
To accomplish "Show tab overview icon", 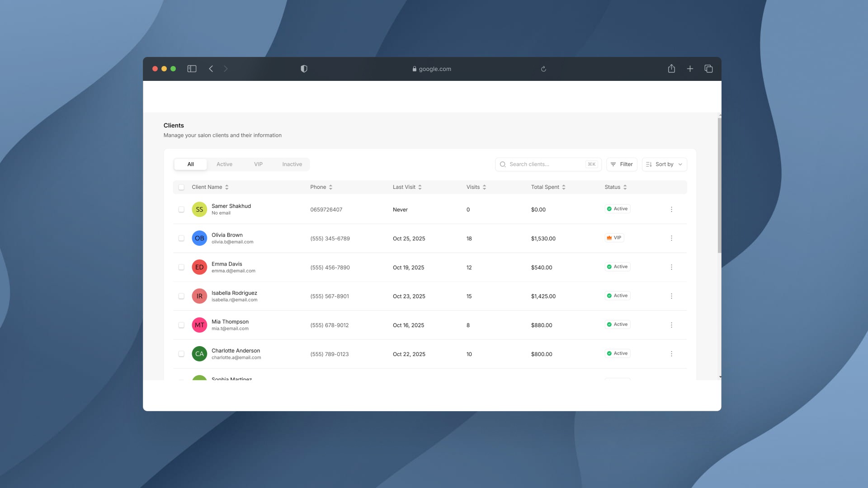I will coord(708,69).
